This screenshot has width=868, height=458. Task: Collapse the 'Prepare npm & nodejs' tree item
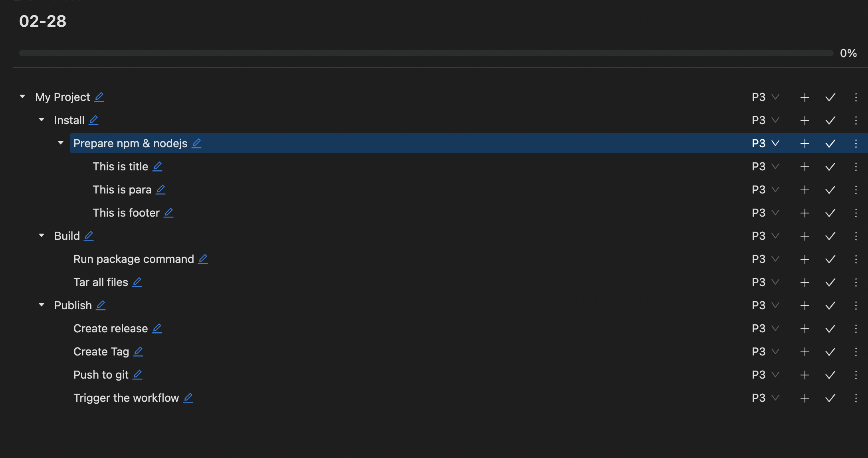[x=61, y=143]
